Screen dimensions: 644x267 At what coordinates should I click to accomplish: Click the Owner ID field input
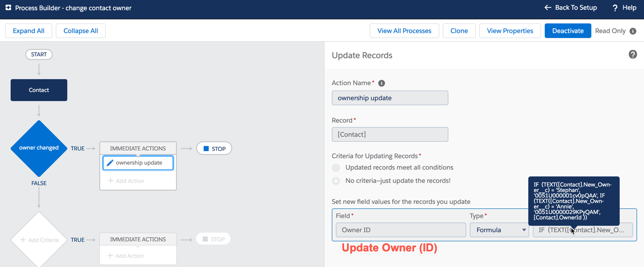(x=400, y=230)
